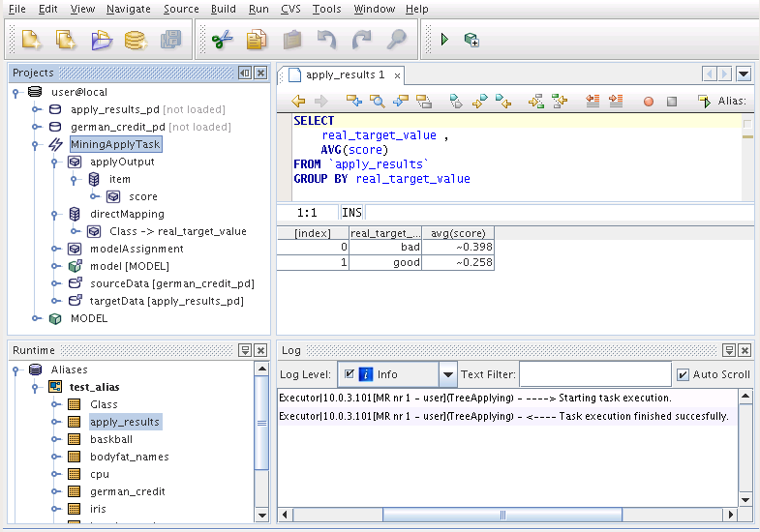Click the Redo arrow icon
Image resolution: width=760 pixels, height=532 pixels.
[x=361, y=40]
